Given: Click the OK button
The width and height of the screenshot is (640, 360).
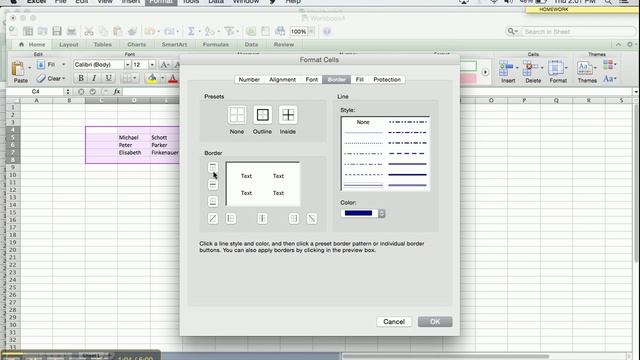Looking at the screenshot, I should (435, 322).
